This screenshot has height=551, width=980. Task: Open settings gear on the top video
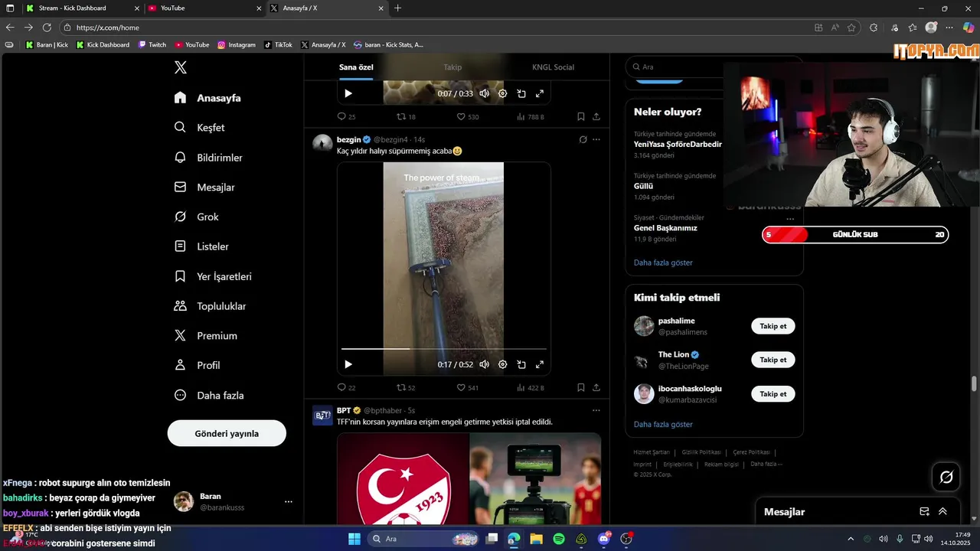[503, 93]
